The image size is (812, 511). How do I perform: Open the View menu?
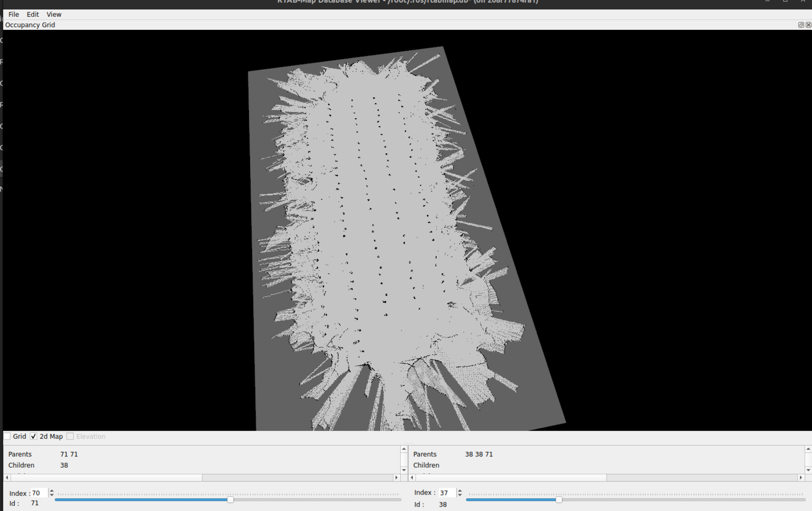(54, 15)
